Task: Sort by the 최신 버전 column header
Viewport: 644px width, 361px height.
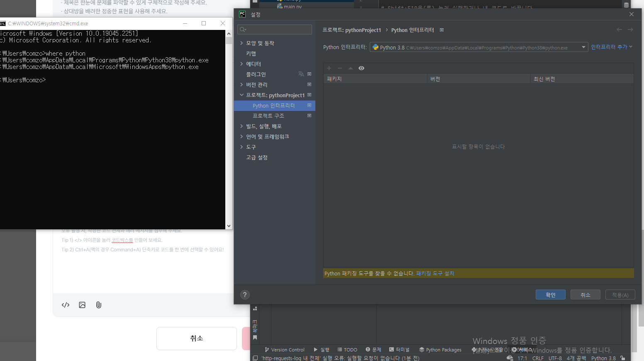Action: click(582, 79)
